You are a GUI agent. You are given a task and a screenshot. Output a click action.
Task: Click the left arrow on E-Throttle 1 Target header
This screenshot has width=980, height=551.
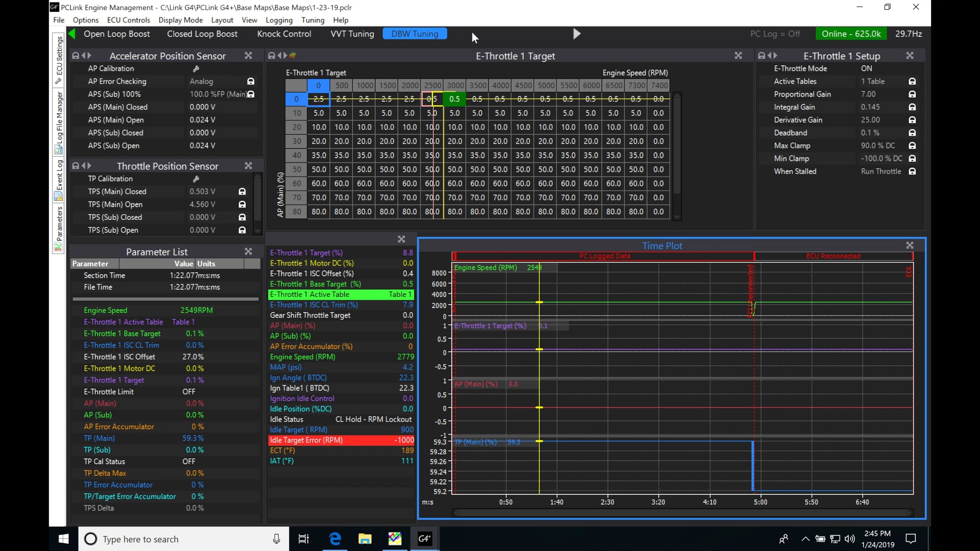tap(279, 56)
